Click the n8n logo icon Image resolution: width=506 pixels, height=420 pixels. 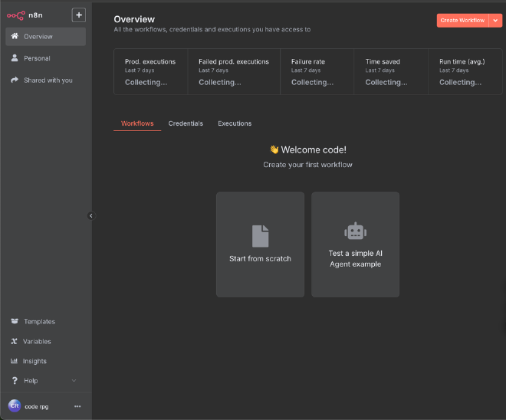[x=16, y=15]
